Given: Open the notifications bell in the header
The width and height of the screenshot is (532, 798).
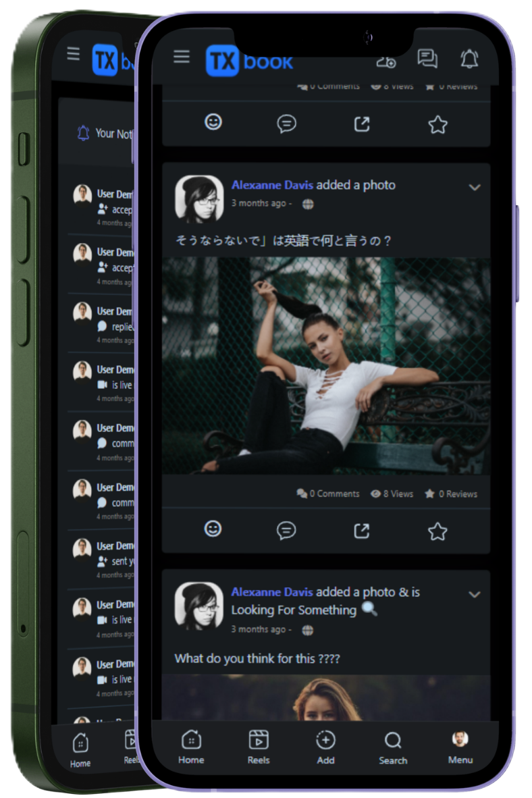Looking at the screenshot, I should pos(469,59).
